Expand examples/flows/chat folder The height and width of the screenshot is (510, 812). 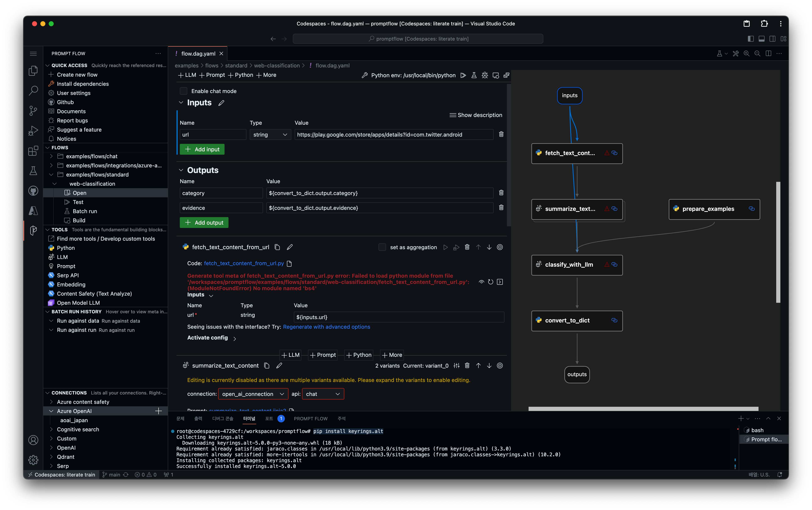coord(51,156)
